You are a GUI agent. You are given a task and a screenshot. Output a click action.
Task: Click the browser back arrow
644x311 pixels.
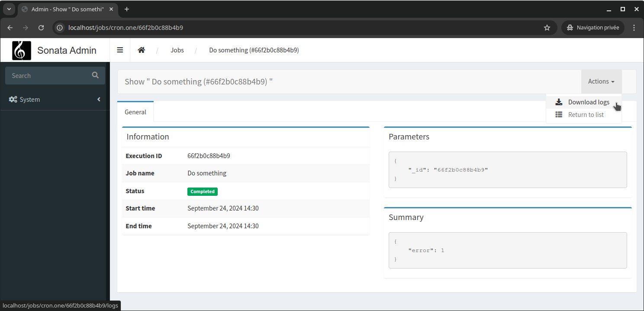[10, 28]
